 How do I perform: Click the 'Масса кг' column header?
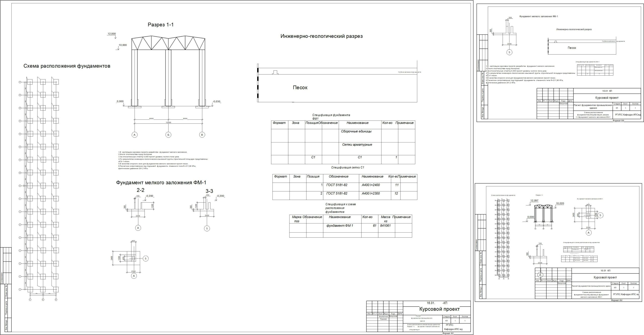(x=386, y=219)
